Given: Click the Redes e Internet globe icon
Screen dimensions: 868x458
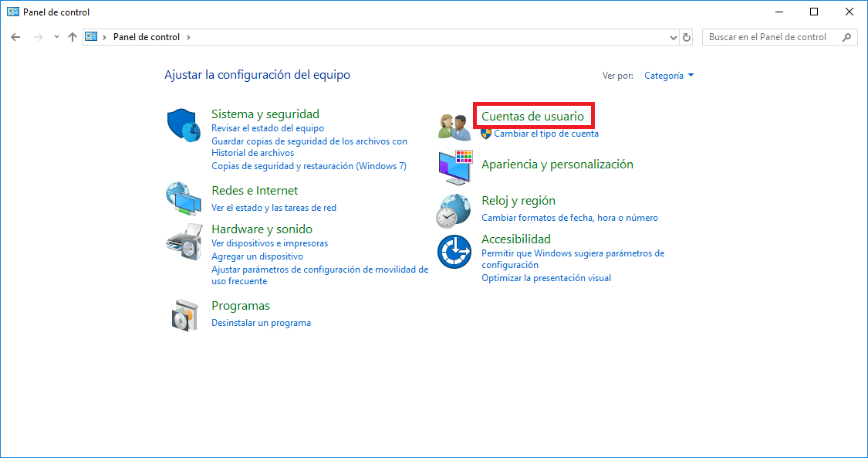Looking at the screenshot, I should (184, 198).
